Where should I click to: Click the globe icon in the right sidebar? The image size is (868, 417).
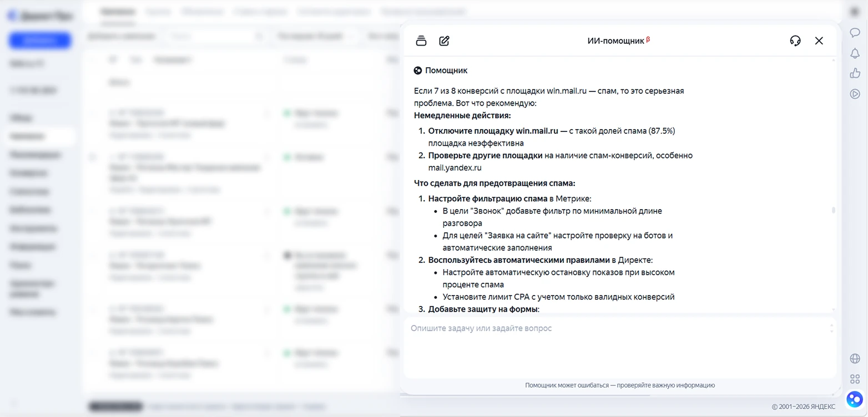click(855, 359)
